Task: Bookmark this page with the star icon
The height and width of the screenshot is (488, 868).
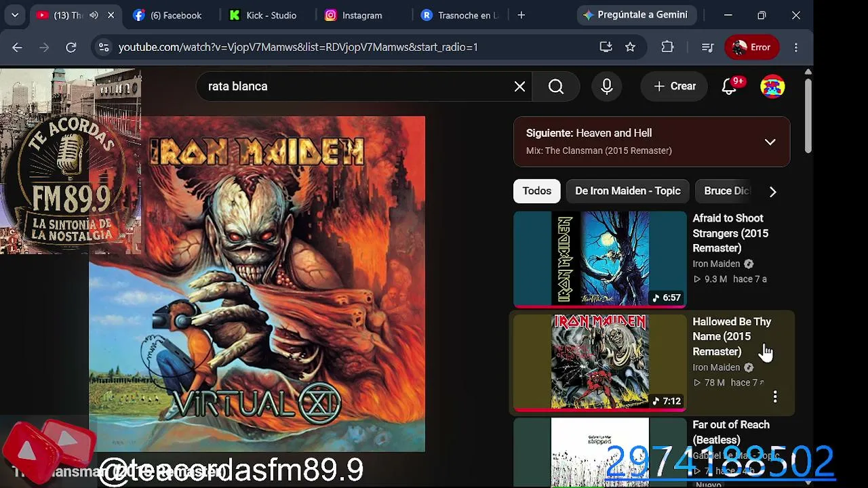Action: point(630,47)
